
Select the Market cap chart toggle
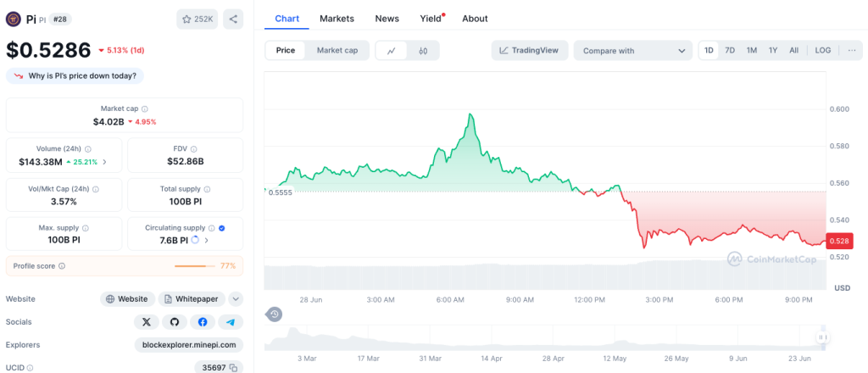pyautogui.click(x=337, y=50)
